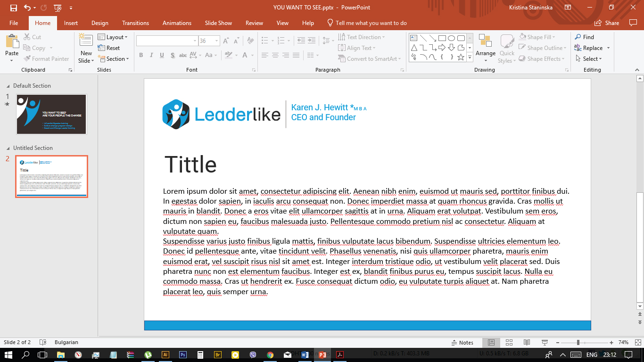Viewport: 644px width, 362px height.
Task: Toggle the Notes pane in status bar
Action: coord(462,342)
